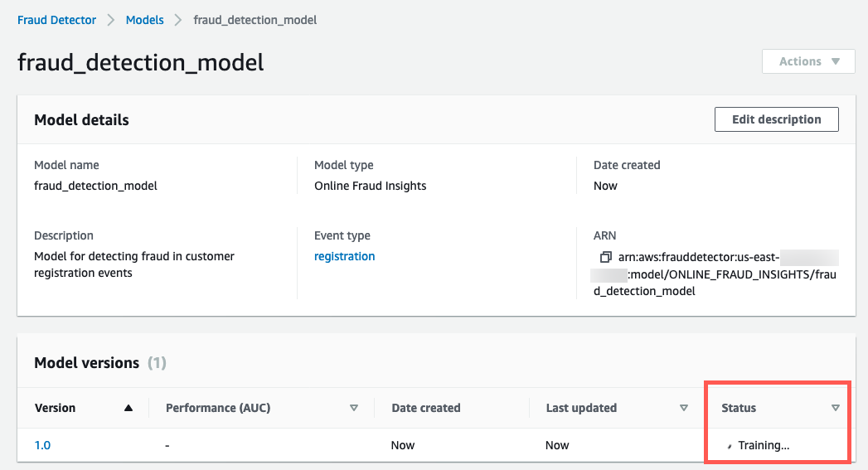This screenshot has height=470, width=868.
Task: Click the Status column sort arrow
Action: [835, 408]
